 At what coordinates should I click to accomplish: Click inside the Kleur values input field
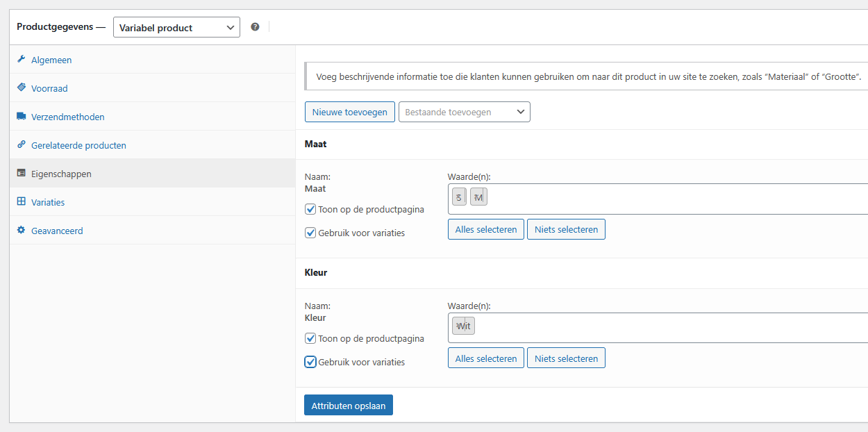(x=660, y=327)
